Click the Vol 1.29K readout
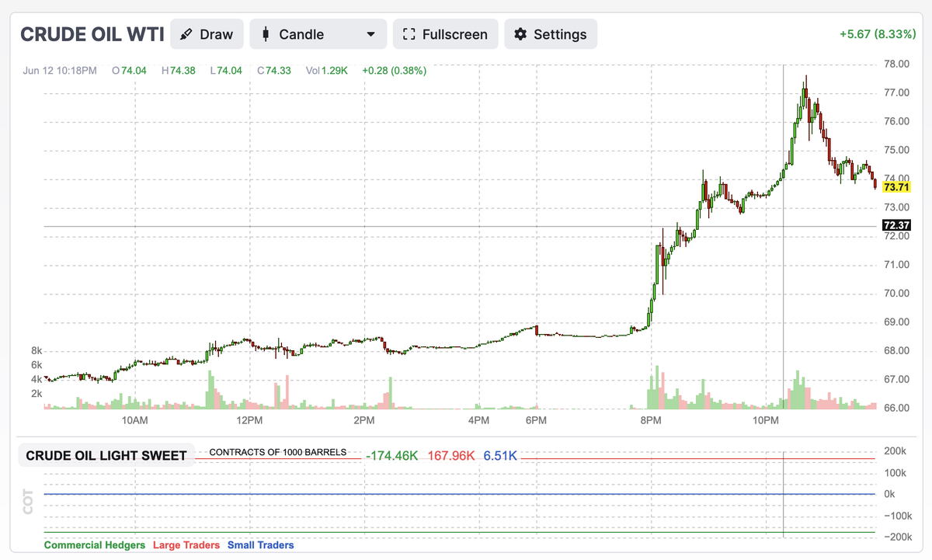The width and height of the screenshot is (932, 560). pyautogui.click(x=327, y=71)
